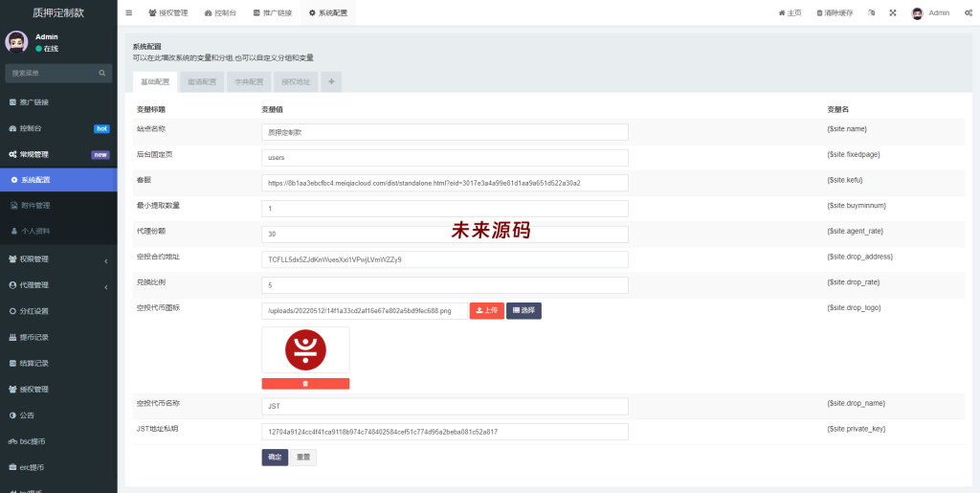Click the {$site.kefu} variable name text
Image resolution: width=980 pixels, height=493 pixels.
847,180
